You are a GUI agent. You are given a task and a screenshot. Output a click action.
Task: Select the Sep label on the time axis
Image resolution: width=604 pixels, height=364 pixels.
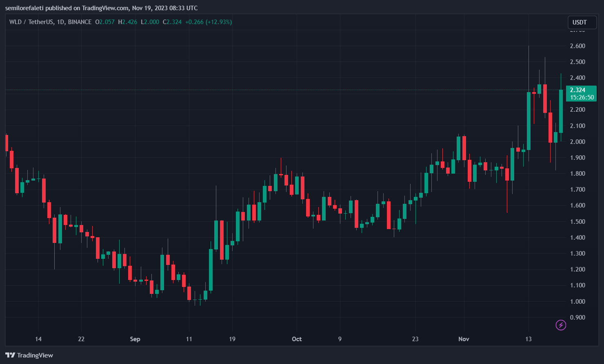pos(135,339)
